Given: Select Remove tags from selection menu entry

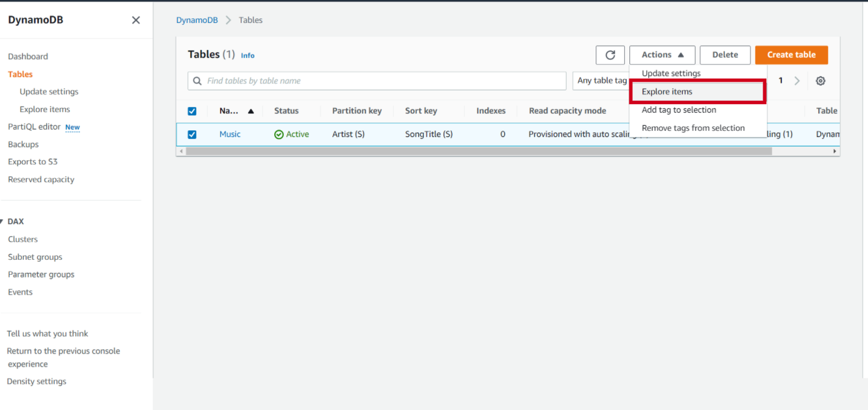Looking at the screenshot, I should (693, 128).
